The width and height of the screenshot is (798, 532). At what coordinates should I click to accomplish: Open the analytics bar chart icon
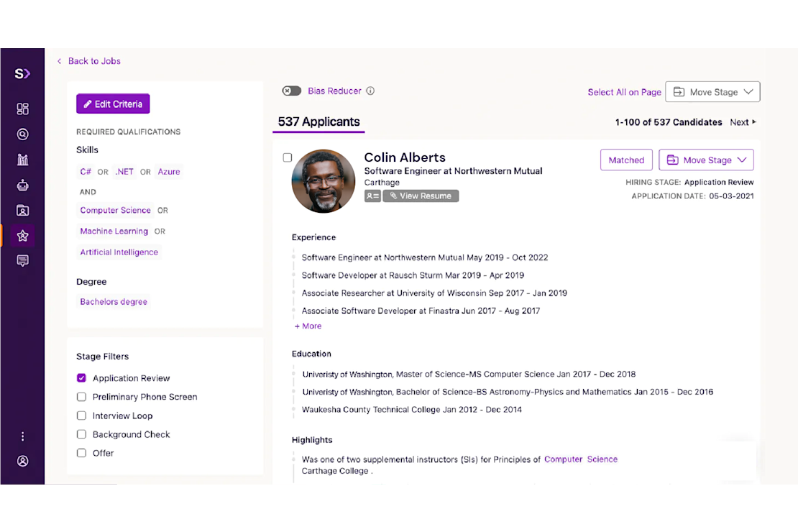click(22, 159)
